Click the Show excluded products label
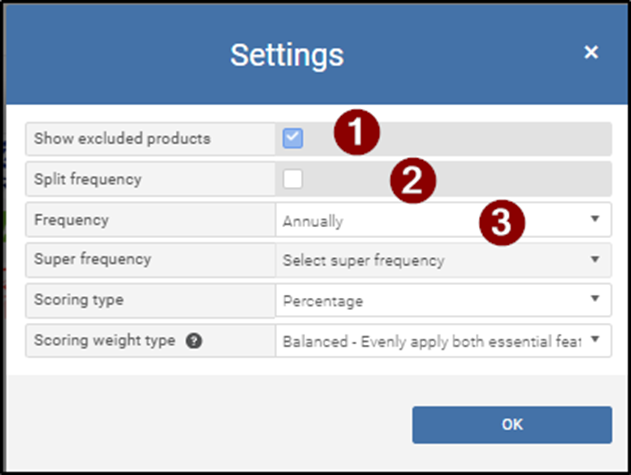Image resolution: width=631 pixels, height=475 pixels. [122, 139]
